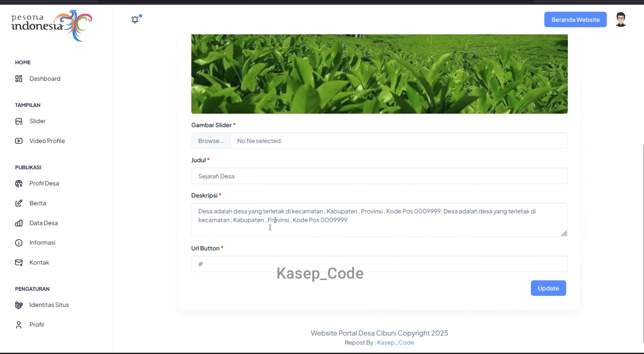Click the Dashboard grid icon
644x354 pixels.
click(x=19, y=79)
